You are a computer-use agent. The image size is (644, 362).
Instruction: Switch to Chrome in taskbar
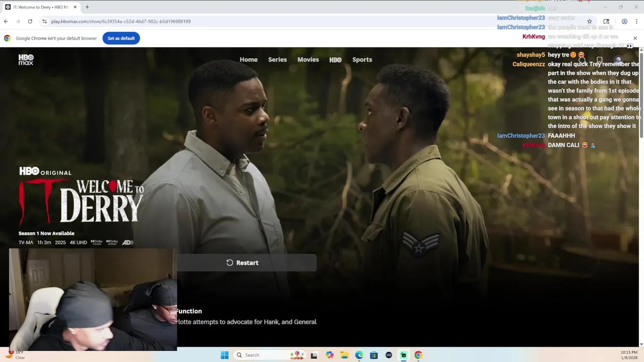[418, 355]
